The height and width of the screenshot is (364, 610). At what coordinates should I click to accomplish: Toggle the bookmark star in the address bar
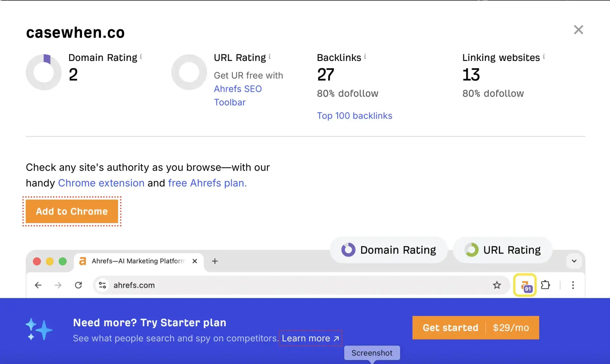click(x=497, y=285)
